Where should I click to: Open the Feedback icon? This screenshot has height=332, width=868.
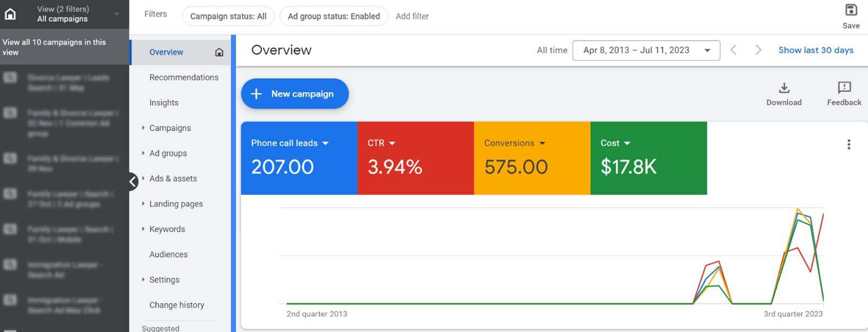coord(844,88)
